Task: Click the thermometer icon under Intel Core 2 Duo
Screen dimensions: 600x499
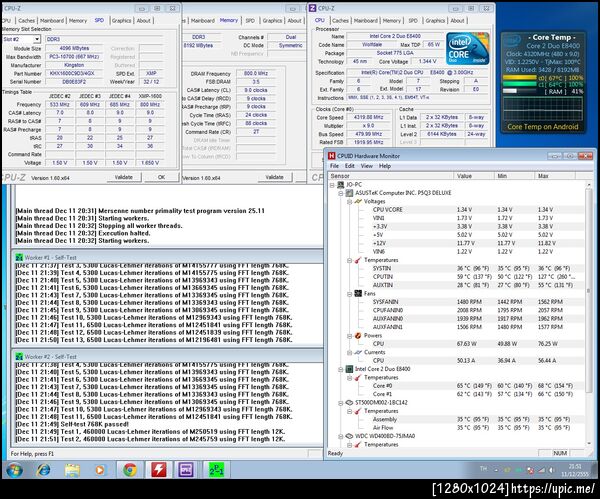Action: [x=358, y=378]
